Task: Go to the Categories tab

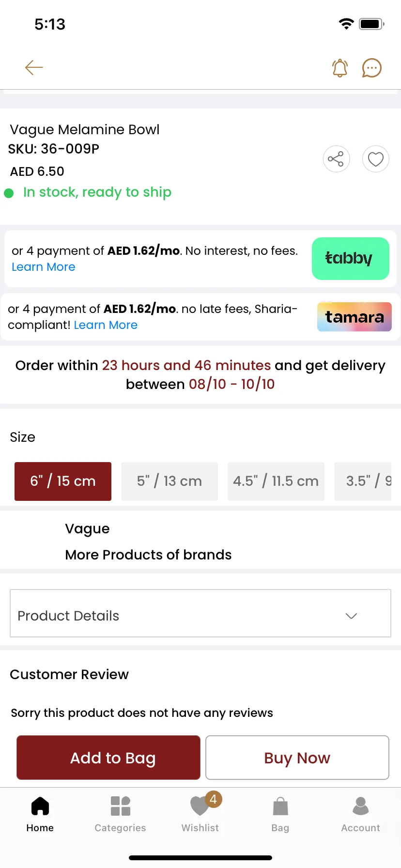Action: (x=120, y=814)
